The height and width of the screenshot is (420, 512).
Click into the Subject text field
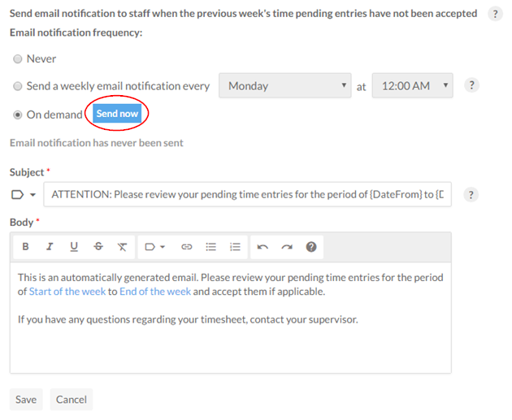[248, 195]
